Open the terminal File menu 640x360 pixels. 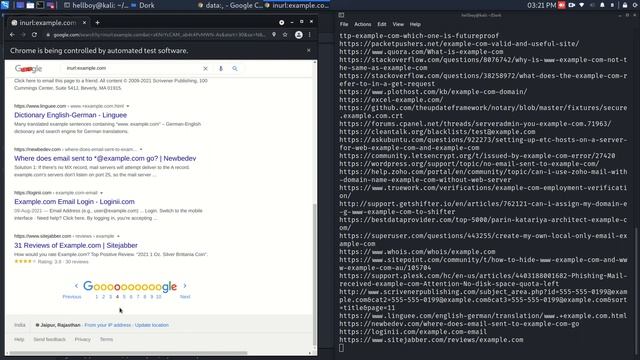pos(344,24)
